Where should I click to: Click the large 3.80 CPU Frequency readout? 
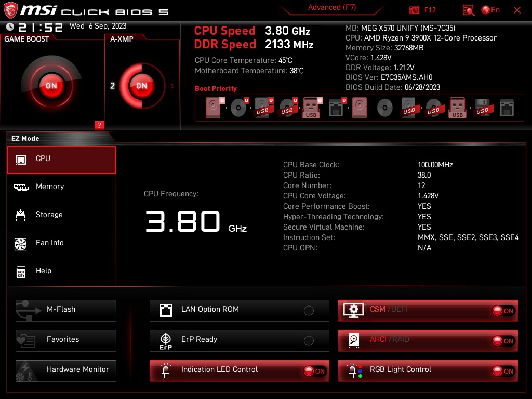pyautogui.click(x=183, y=221)
